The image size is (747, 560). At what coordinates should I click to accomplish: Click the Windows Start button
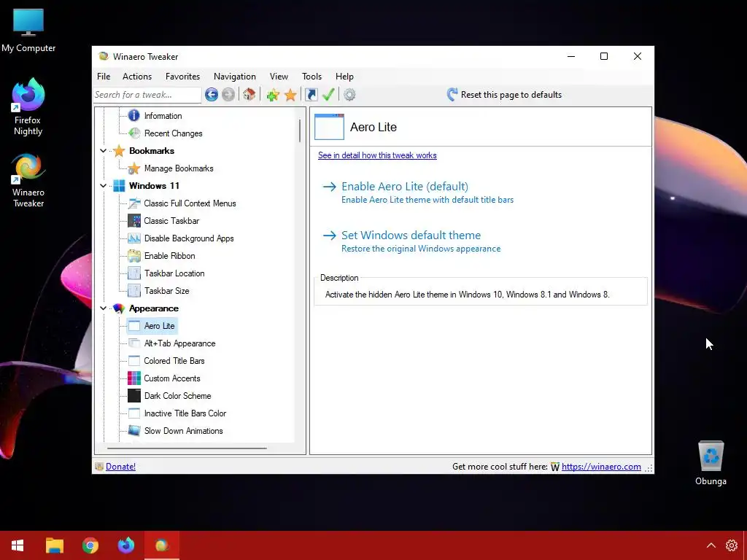click(x=18, y=545)
